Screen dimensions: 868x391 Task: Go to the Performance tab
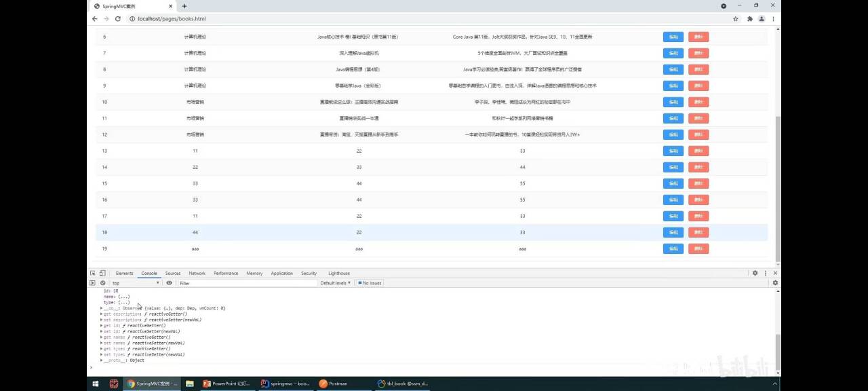tap(226, 273)
